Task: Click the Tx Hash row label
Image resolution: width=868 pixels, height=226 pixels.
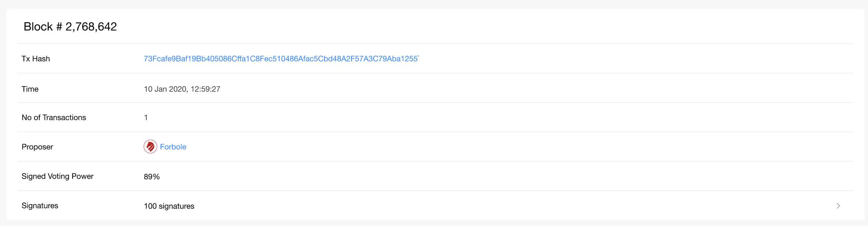Action: click(36, 58)
